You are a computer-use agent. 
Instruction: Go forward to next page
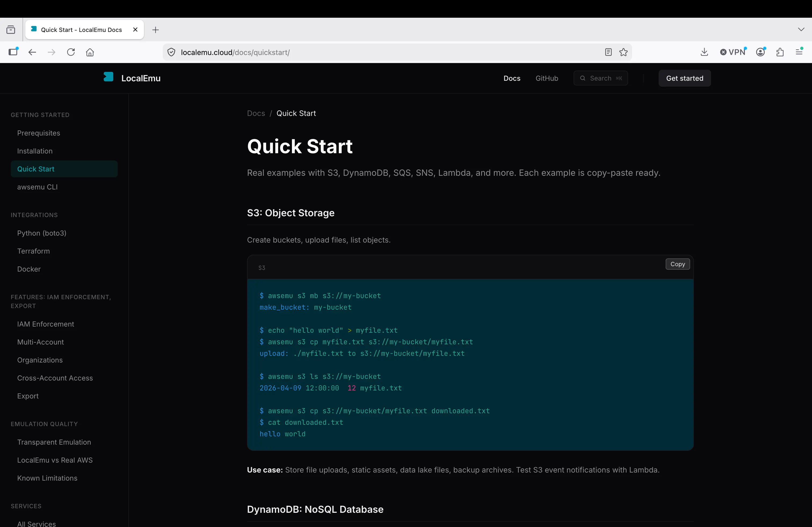click(x=52, y=52)
